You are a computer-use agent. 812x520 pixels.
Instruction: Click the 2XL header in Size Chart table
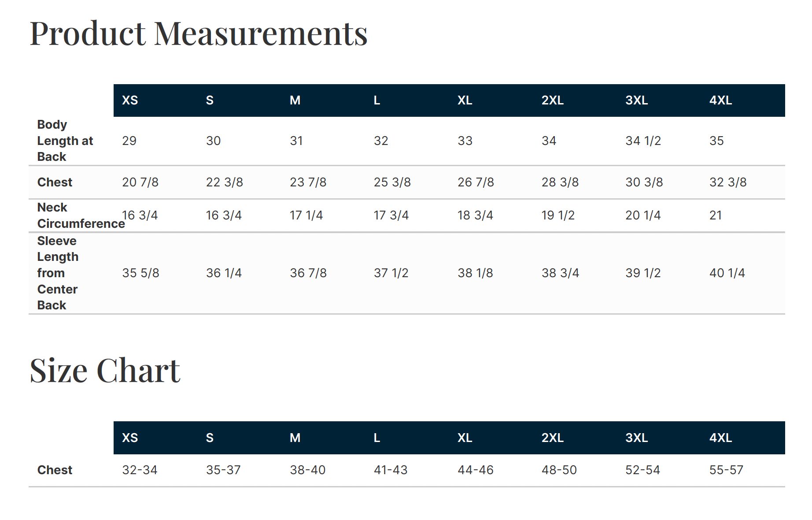553,438
